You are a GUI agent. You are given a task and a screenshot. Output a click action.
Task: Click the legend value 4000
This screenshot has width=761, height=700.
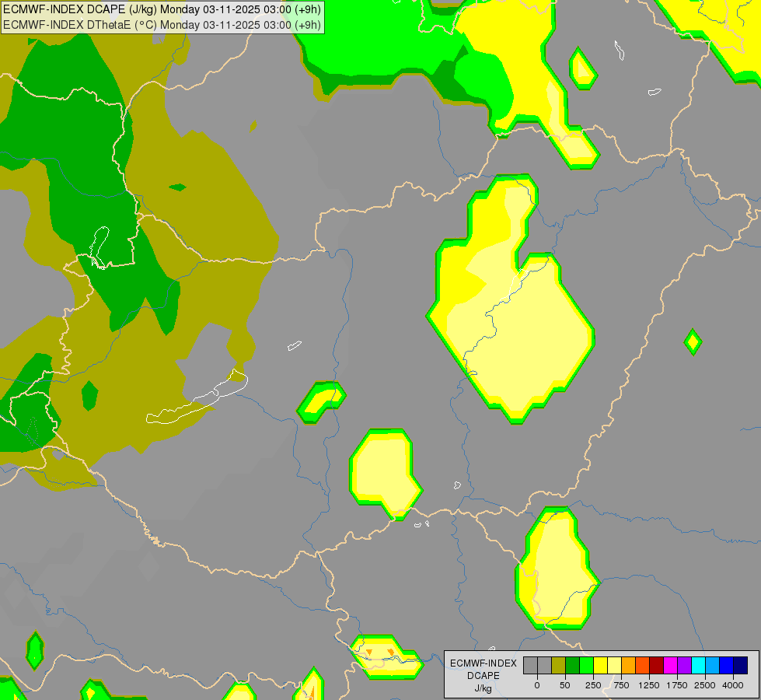click(733, 685)
